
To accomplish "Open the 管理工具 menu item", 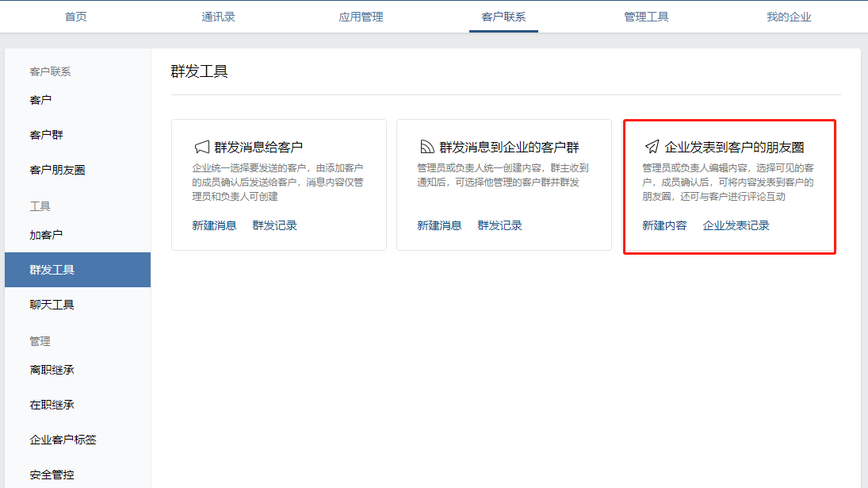I will (x=646, y=16).
